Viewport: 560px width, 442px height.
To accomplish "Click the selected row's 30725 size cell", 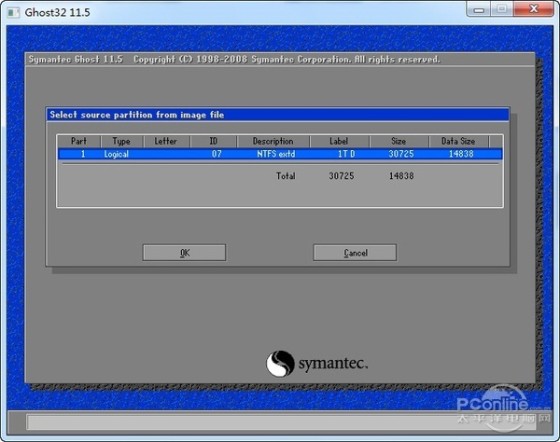I will 401,154.
